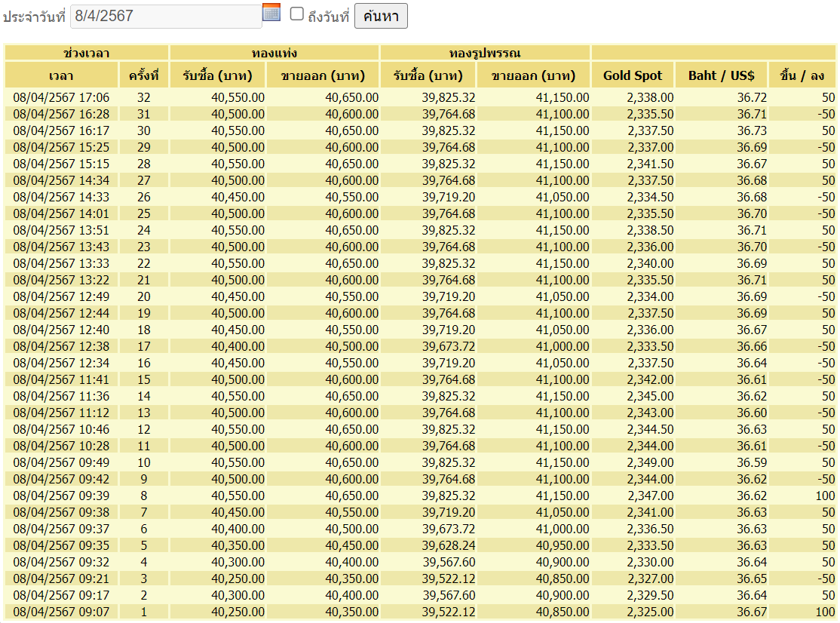840x623 pixels.
Task: Click Gold Spot value 2,338.00
Action: click(x=650, y=97)
